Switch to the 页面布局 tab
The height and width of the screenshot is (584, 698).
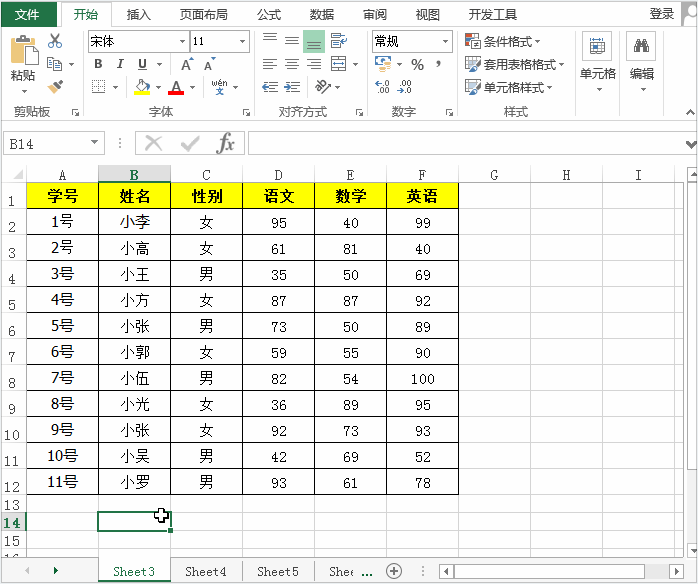204,15
